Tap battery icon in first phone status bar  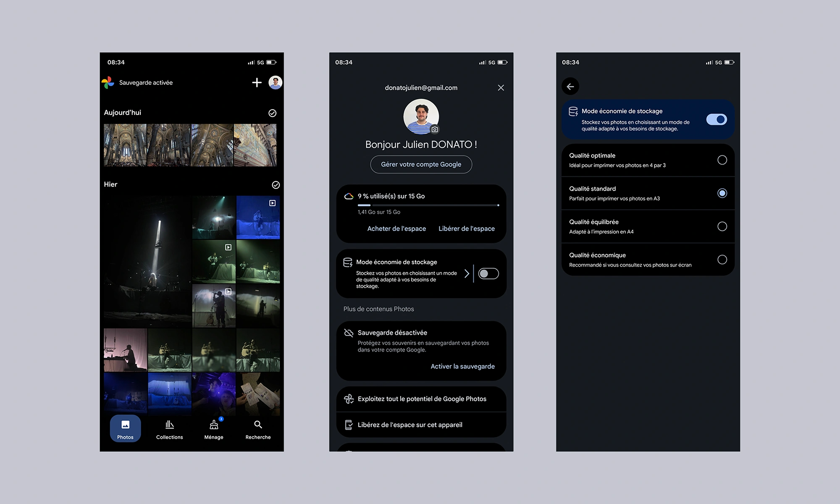271,62
